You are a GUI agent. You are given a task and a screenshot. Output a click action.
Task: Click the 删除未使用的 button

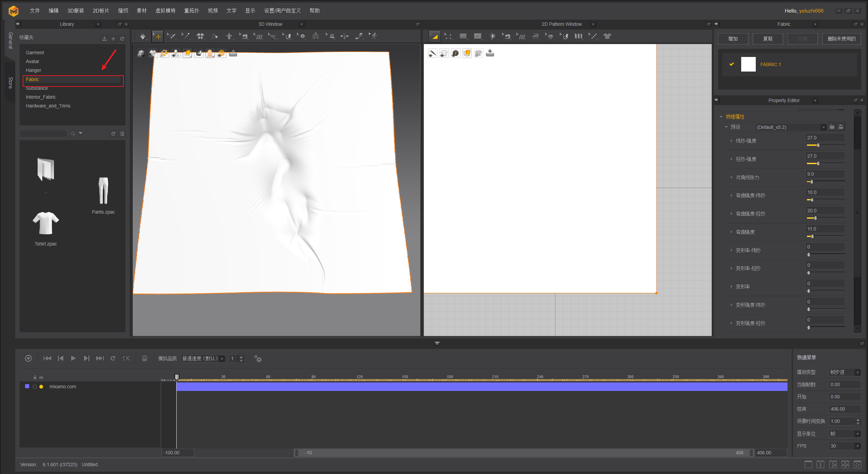[x=841, y=39]
